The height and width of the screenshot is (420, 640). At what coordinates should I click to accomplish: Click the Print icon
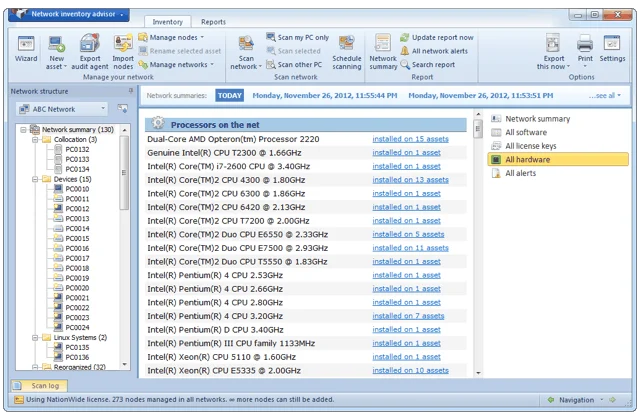pyautogui.click(x=585, y=43)
